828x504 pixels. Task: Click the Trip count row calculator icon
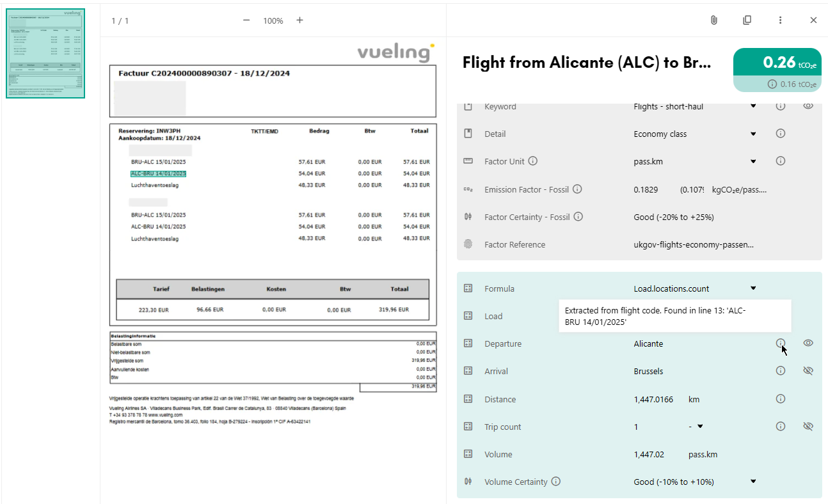(468, 427)
